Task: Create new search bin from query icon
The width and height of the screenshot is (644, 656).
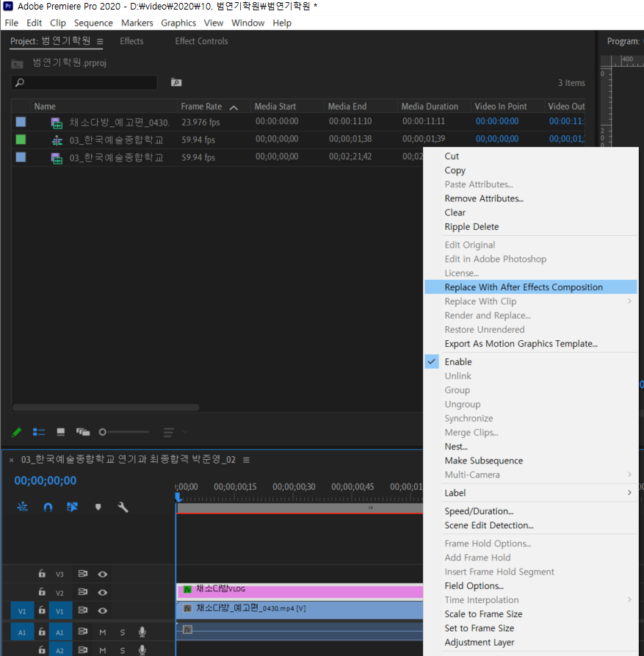Action: click(x=176, y=82)
